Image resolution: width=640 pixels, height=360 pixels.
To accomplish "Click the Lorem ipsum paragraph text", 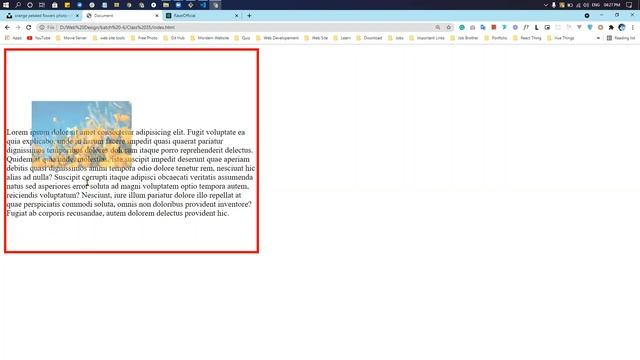I will coord(131,173).
